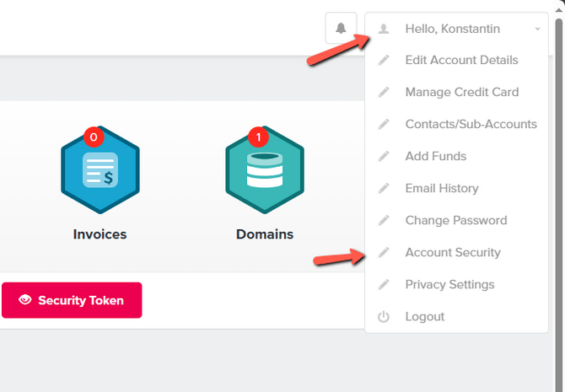Click the red badge on Invoices icon
Image resolution: width=565 pixels, height=392 pixels.
coord(93,136)
